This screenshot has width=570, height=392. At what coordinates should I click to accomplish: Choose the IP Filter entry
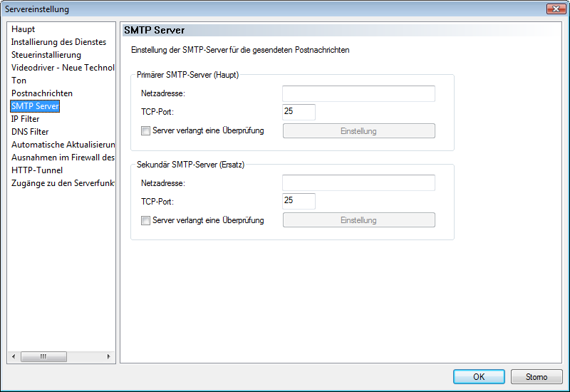[x=25, y=119]
